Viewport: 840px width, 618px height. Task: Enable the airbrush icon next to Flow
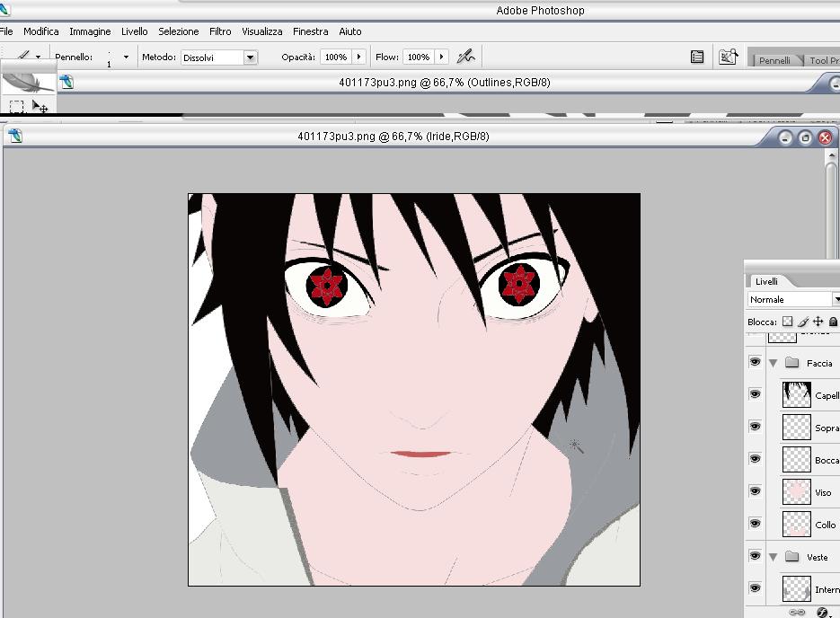coord(465,57)
